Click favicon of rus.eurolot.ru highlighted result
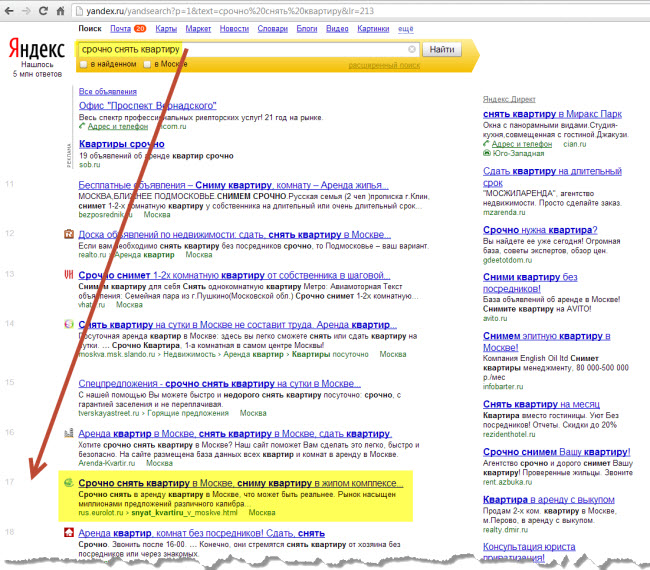This screenshot has width=650, height=570. [x=69, y=483]
